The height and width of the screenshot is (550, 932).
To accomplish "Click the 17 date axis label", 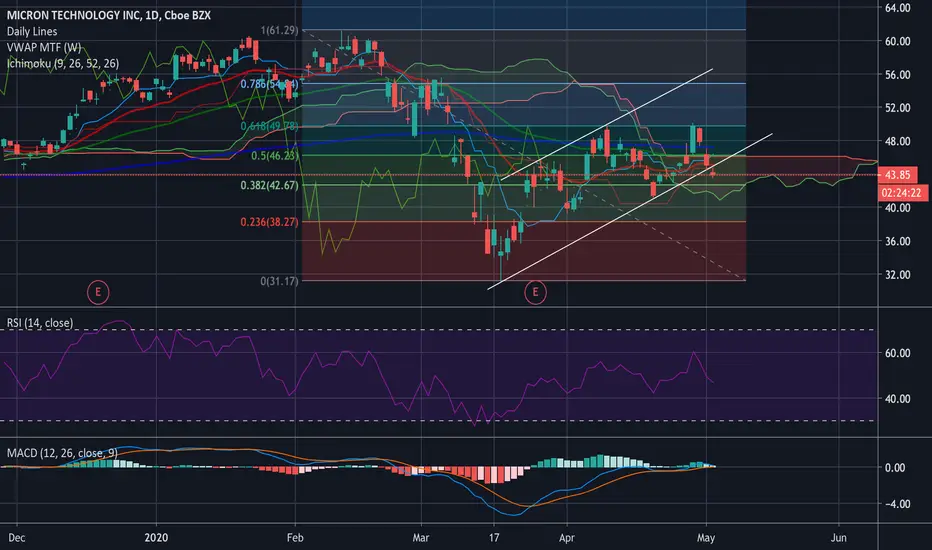I will [x=494, y=538].
